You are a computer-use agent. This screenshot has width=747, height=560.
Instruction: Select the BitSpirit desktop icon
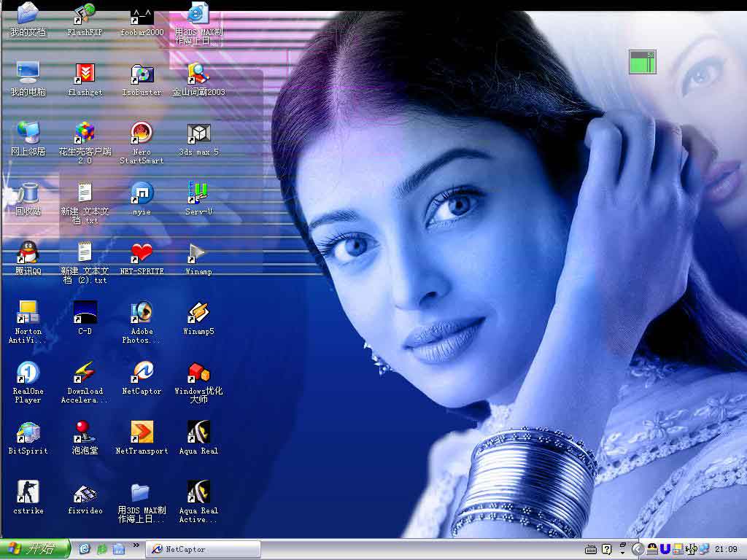[x=28, y=432]
